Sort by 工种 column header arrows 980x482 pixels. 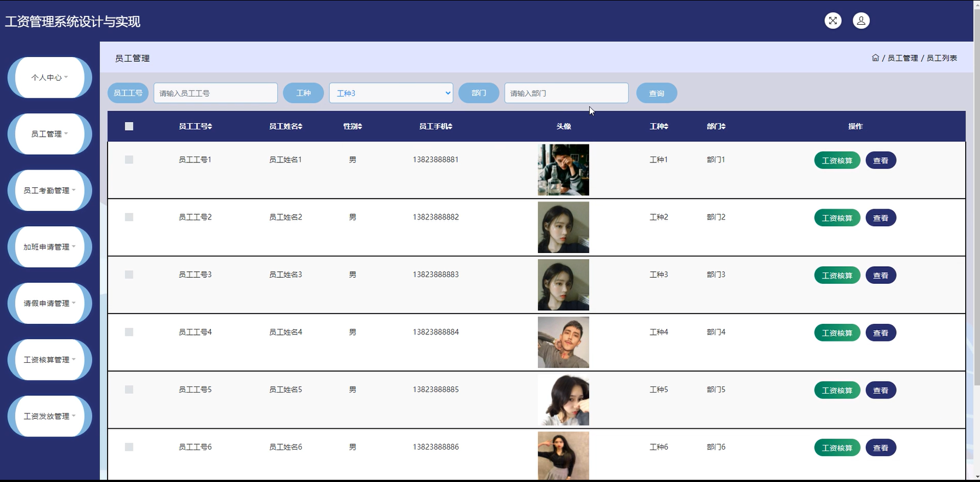[666, 126]
